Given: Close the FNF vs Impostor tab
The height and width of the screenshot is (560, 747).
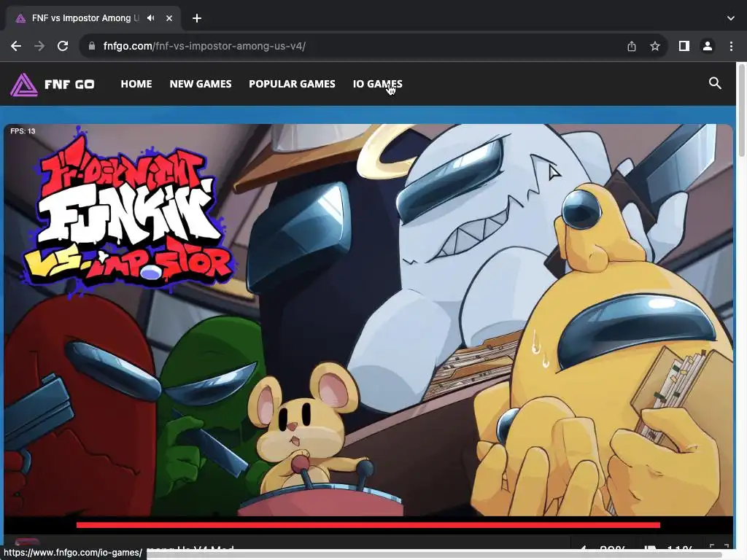Looking at the screenshot, I should click(169, 18).
